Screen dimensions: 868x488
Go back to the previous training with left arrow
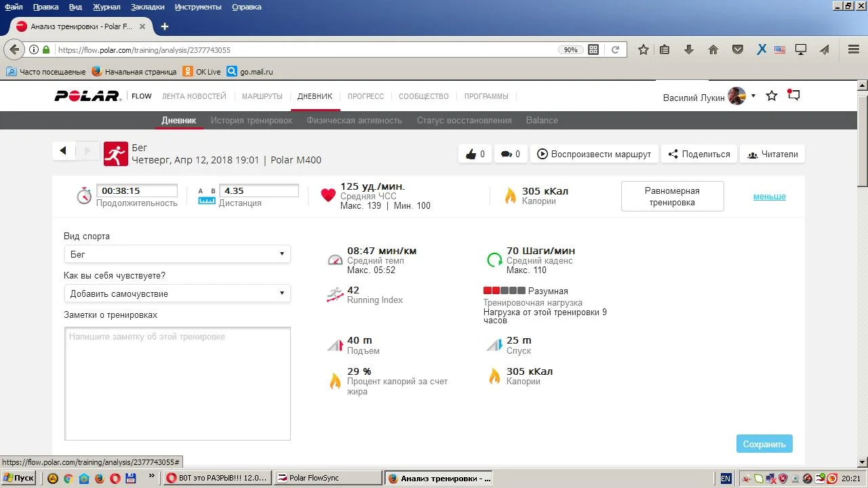[63, 151]
